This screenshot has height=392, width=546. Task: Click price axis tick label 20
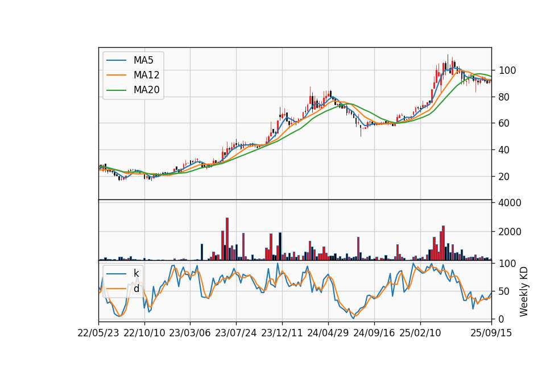[x=504, y=177]
